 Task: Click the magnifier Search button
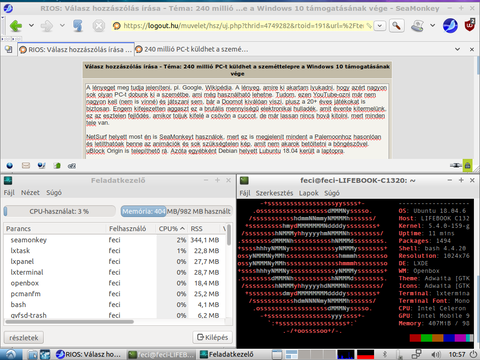(396, 26)
